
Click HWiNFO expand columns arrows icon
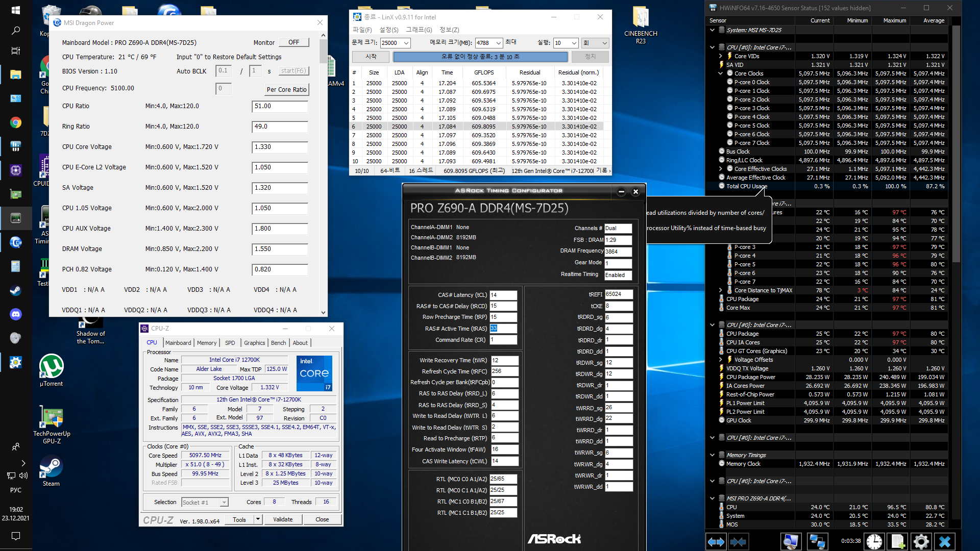click(716, 541)
